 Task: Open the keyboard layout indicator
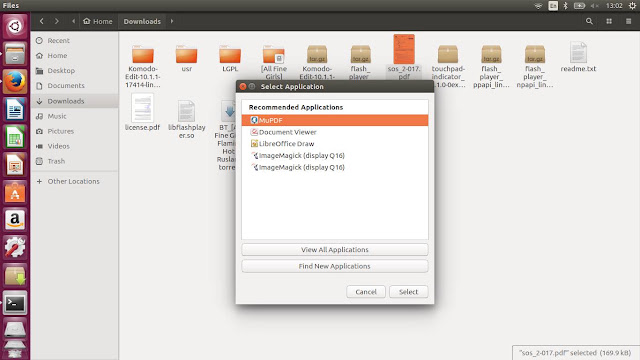pos(553,6)
